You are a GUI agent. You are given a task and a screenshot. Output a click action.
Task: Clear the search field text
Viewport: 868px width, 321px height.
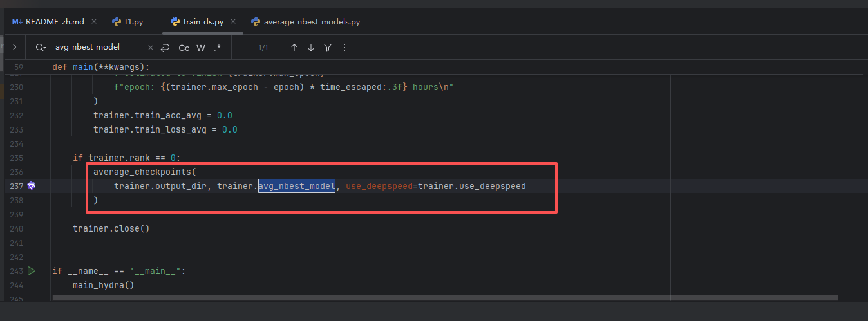tap(151, 48)
